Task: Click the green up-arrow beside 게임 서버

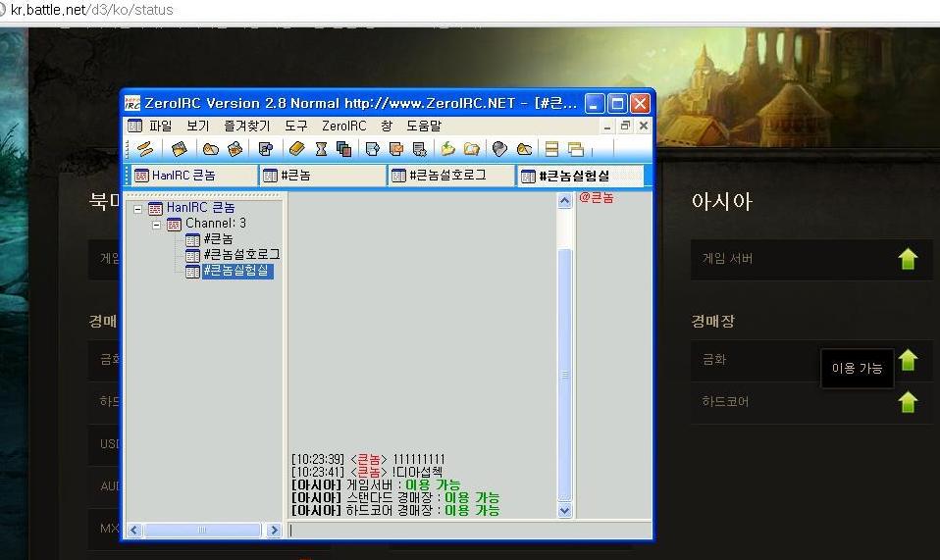Action: click(909, 259)
